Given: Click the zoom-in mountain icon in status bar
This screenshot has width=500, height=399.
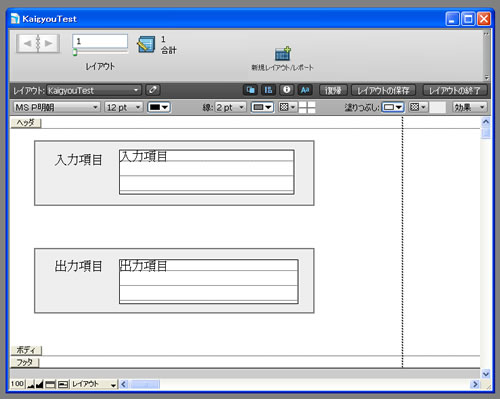Looking at the screenshot, I should click(x=39, y=384).
